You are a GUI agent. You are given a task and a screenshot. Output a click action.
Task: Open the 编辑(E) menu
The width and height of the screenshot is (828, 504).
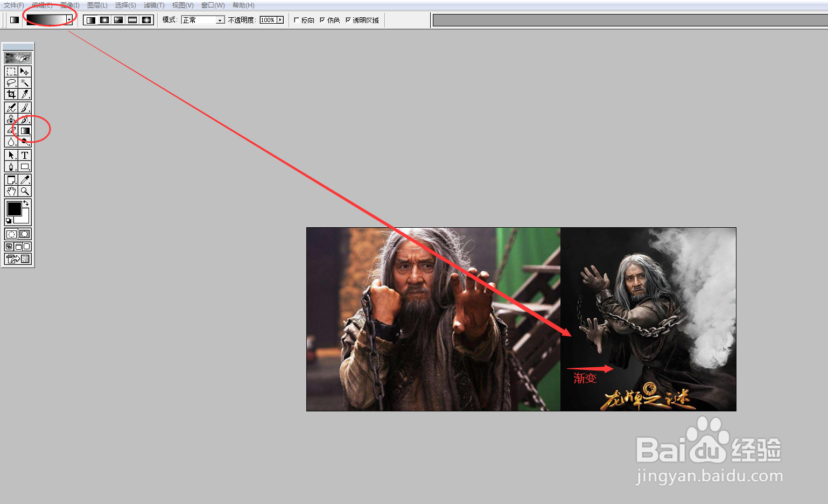pos(42,5)
